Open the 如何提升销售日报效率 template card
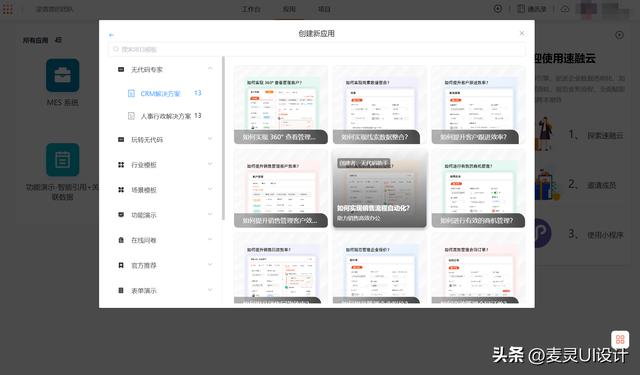This screenshot has height=375, width=640. click(281, 268)
